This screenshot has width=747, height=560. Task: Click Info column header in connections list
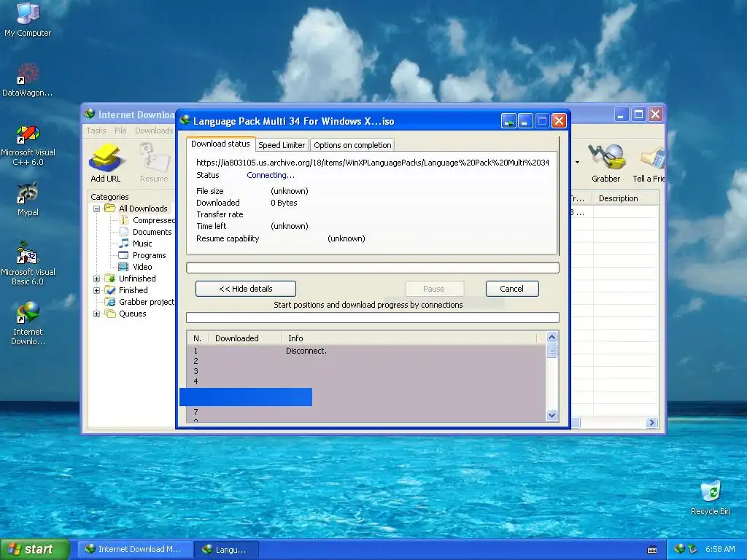click(410, 338)
